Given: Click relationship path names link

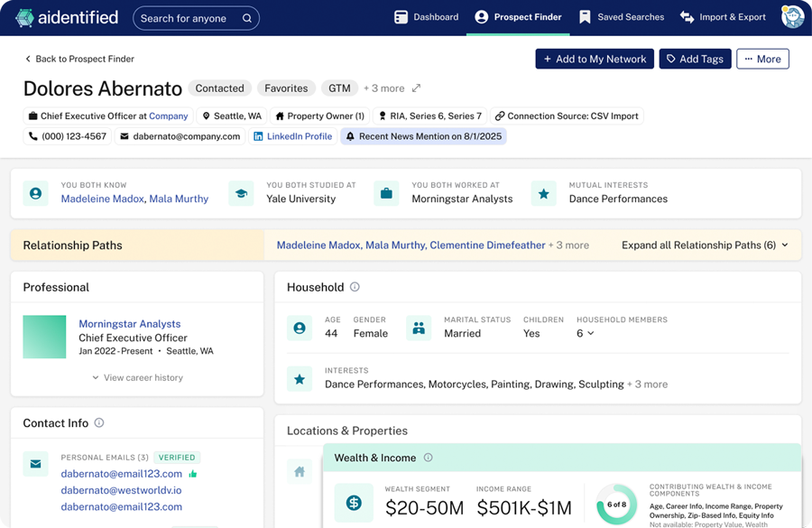Looking at the screenshot, I should click(x=411, y=245).
